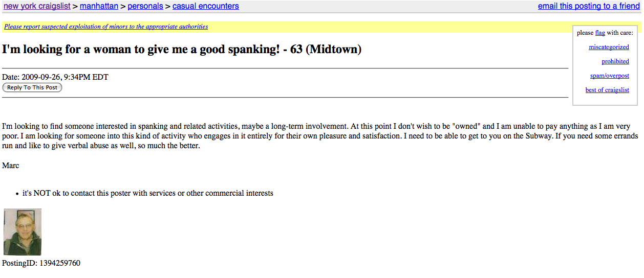Click the 'please' text in flag box
Image resolution: width=644 pixels, height=278 pixels.
pos(585,33)
